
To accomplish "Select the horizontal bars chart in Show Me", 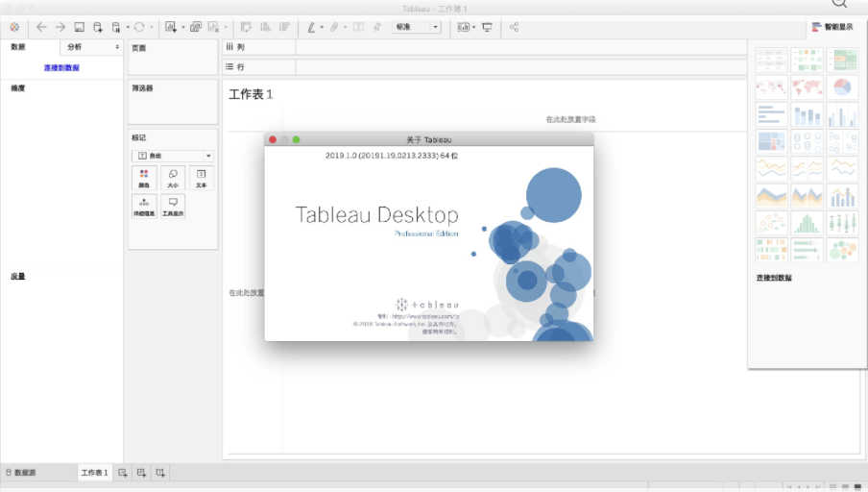I will click(771, 114).
